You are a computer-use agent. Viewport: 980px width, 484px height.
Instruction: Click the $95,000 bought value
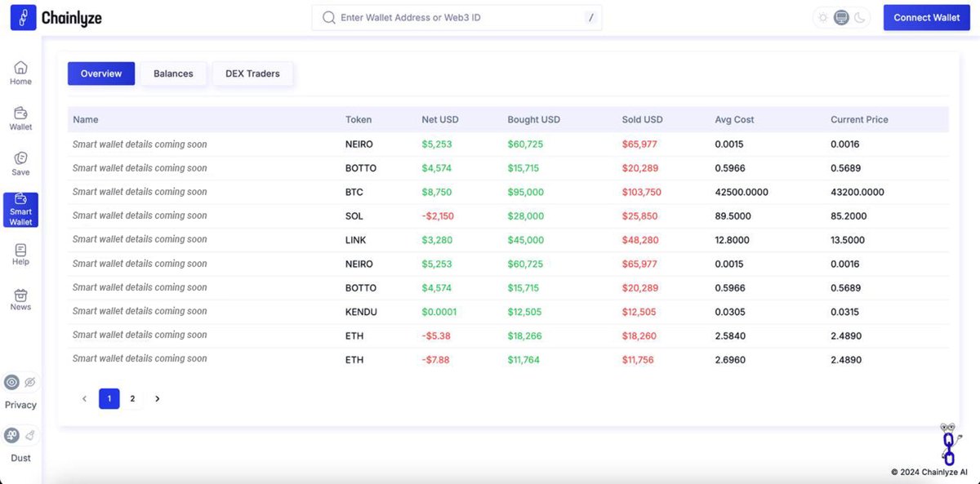click(526, 193)
